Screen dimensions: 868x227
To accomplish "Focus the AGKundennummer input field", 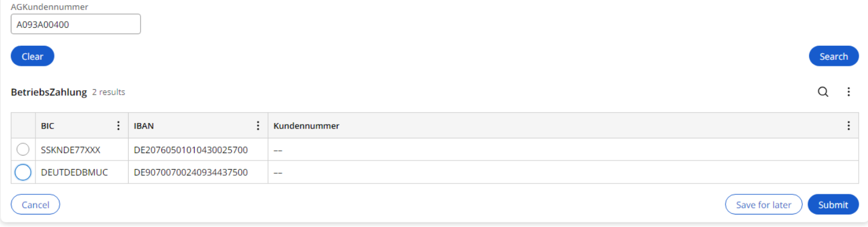I will [76, 24].
